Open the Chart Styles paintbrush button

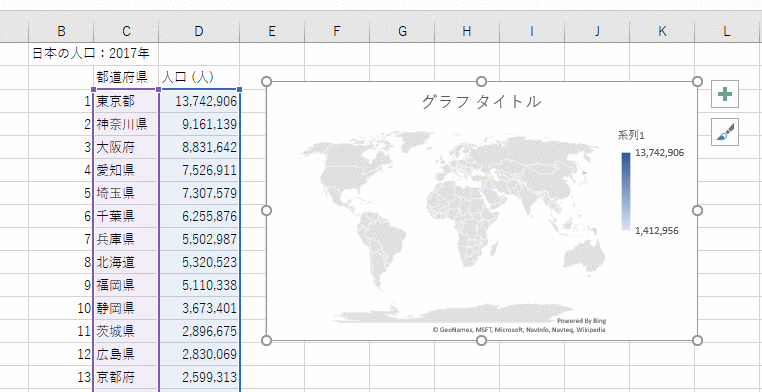[x=725, y=132]
